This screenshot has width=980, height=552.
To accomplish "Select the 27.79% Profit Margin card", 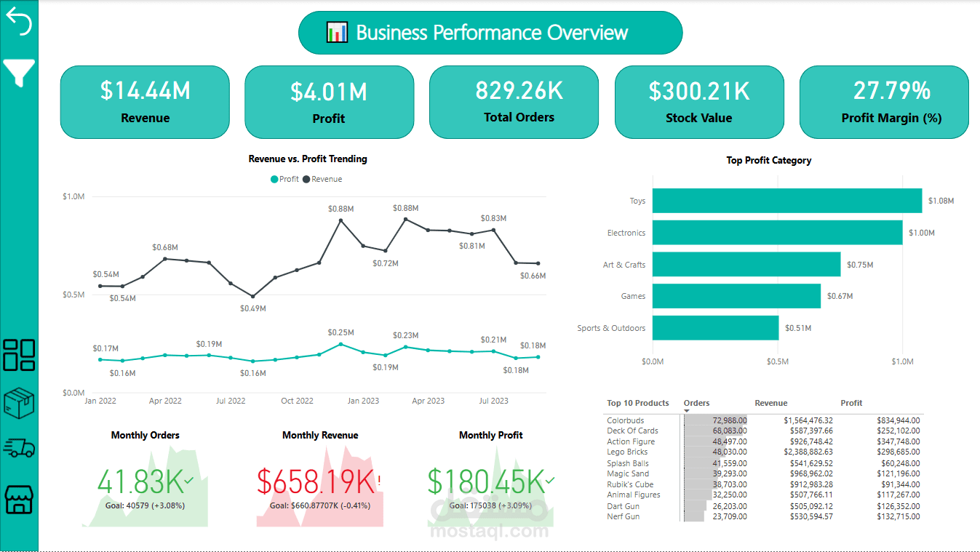I will (884, 102).
